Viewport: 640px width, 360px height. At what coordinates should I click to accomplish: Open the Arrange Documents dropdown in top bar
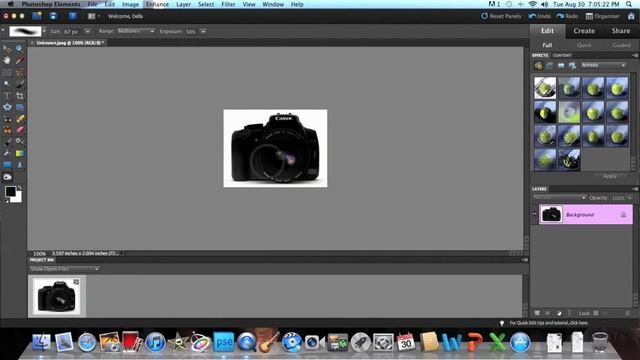94,16
